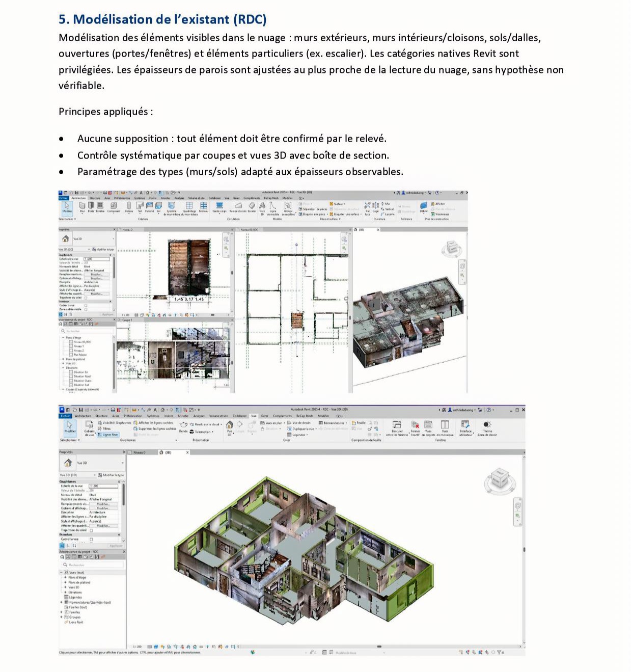The width and height of the screenshot is (632, 672).
Task: Click Thème Zone de dessin in lower ribbon
Action: [487, 428]
